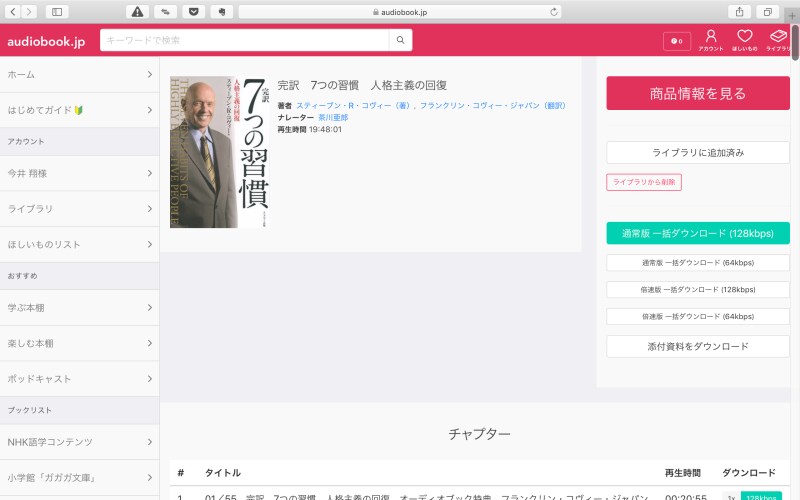Expand the NHK語学コンテンツ chevron
The width and height of the screenshot is (800, 500).
(149, 442)
